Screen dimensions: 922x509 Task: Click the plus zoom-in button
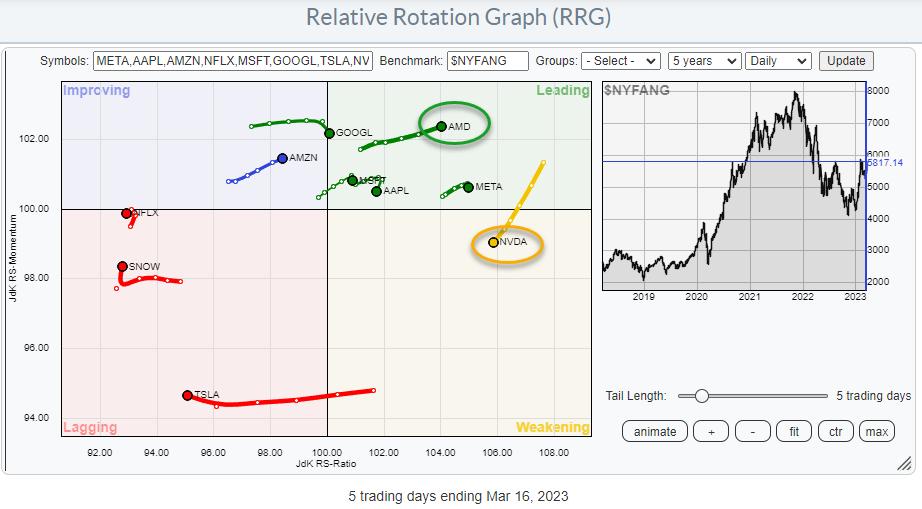tap(711, 432)
